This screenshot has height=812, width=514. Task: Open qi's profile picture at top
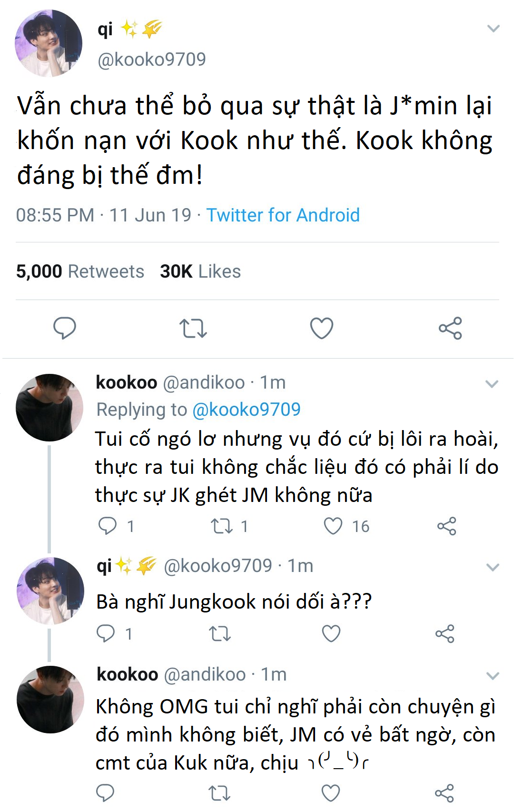click(49, 43)
